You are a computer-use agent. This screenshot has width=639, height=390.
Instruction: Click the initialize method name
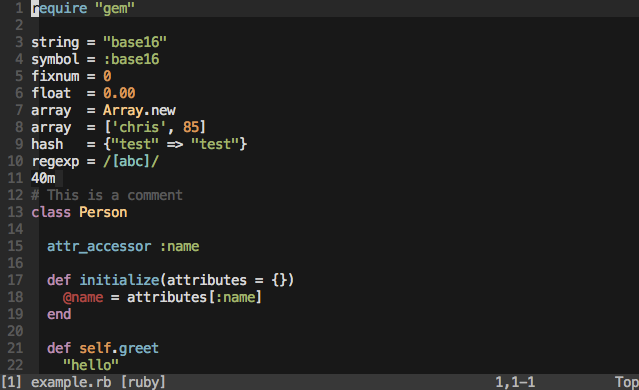click(119, 280)
